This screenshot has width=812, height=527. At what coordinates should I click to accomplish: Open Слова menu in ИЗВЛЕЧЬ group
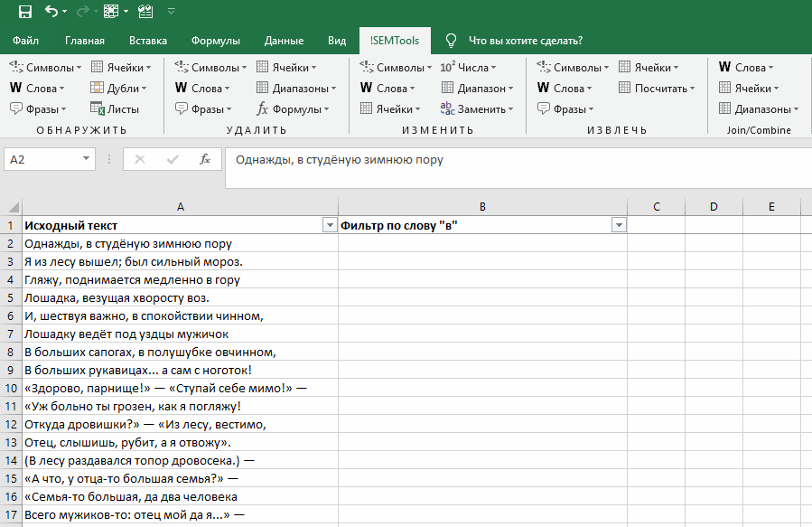pos(564,88)
